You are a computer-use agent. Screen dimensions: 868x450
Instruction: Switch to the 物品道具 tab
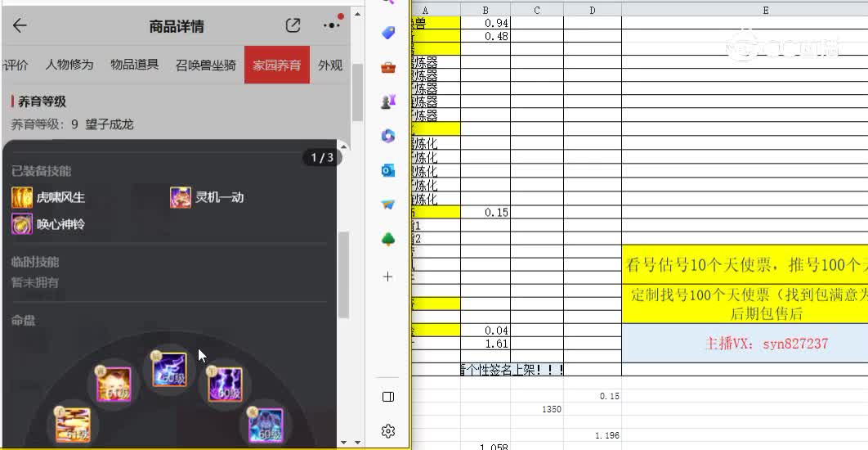click(135, 65)
